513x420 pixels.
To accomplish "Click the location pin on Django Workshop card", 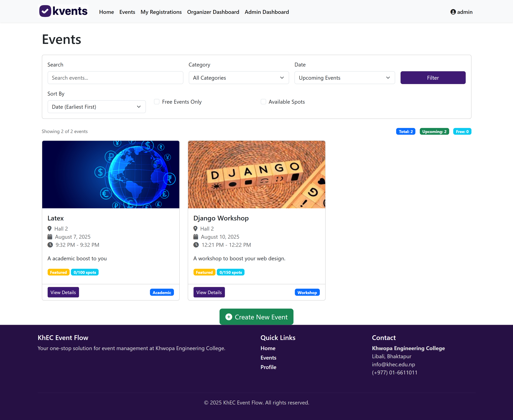I will click(196, 229).
